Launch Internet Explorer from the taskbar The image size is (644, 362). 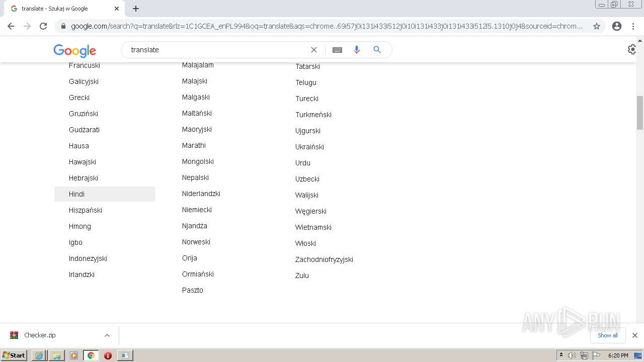(39, 355)
